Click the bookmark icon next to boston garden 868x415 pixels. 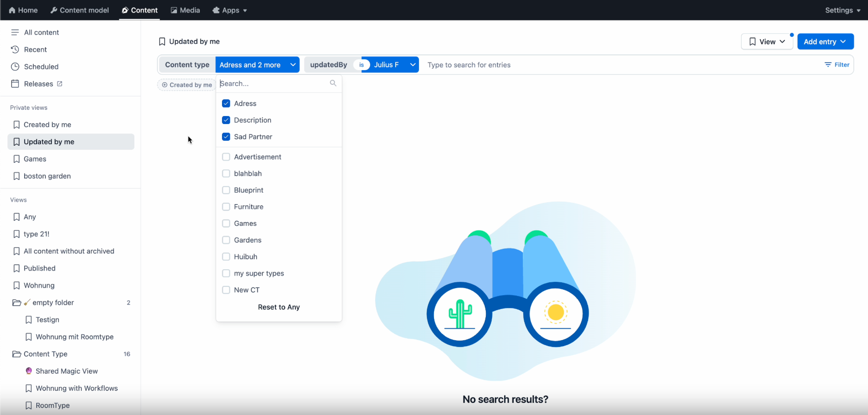click(16, 176)
